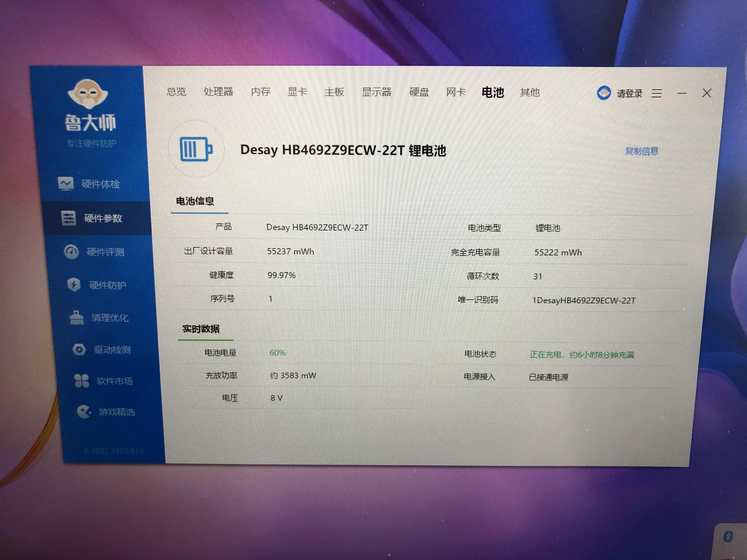Click 请登录 to sign in
Viewport: 747px width, 560px height.
pos(629,93)
